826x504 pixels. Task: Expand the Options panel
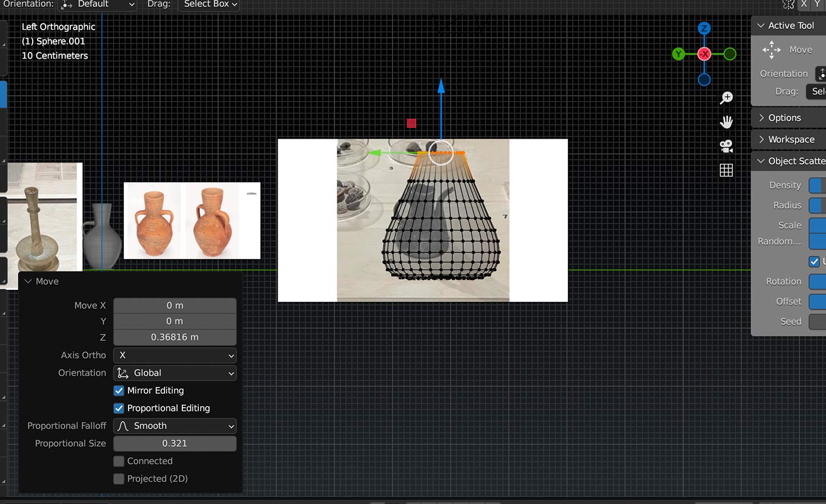(x=784, y=118)
